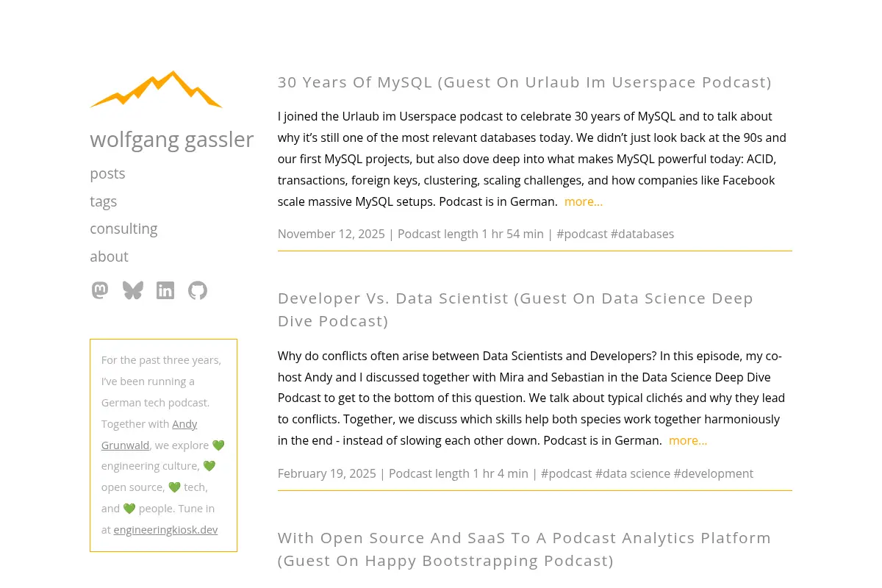Open the Developer Vs. Data Scientist post
Screen dimensions: 882x588
(516, 309)
